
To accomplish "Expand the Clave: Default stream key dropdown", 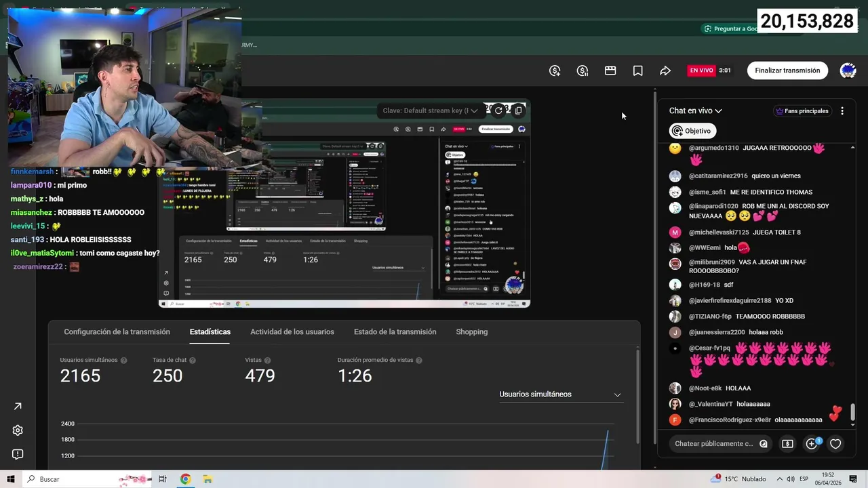I will click(430, 110).
